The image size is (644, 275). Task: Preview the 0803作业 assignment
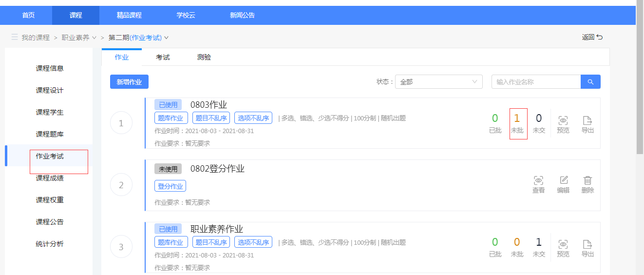tap(563, 125)
